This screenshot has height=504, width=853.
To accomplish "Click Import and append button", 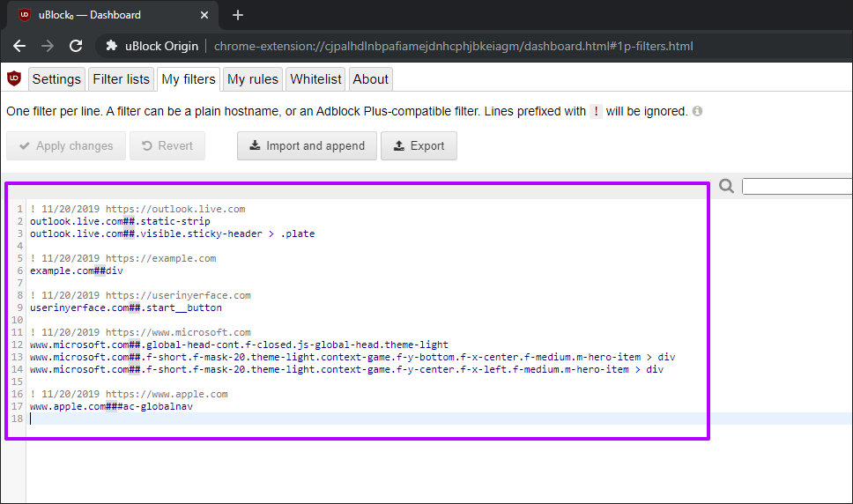I will [307, 146].
